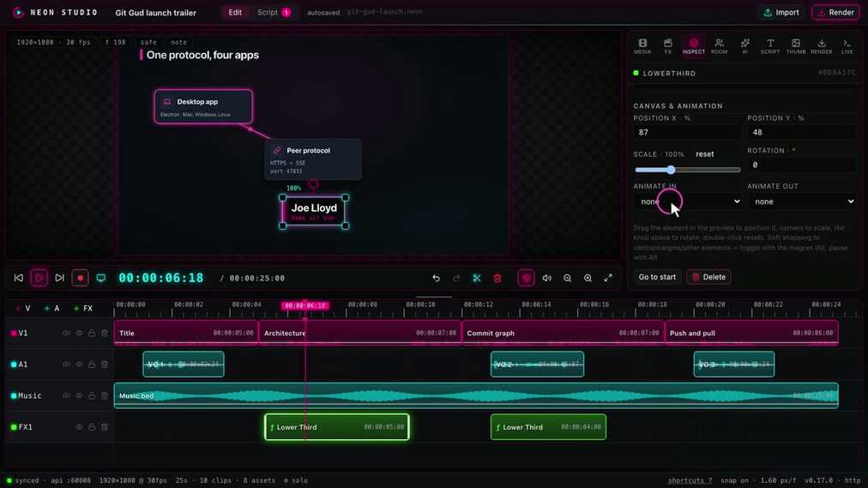
Task: Open the Animate In dropdown
Action: [x=687, y=202]
